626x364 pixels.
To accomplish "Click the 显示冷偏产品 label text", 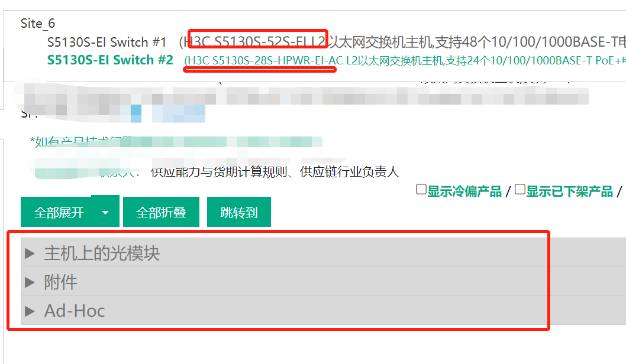I will pyautogui.click(x=464, y=191).
